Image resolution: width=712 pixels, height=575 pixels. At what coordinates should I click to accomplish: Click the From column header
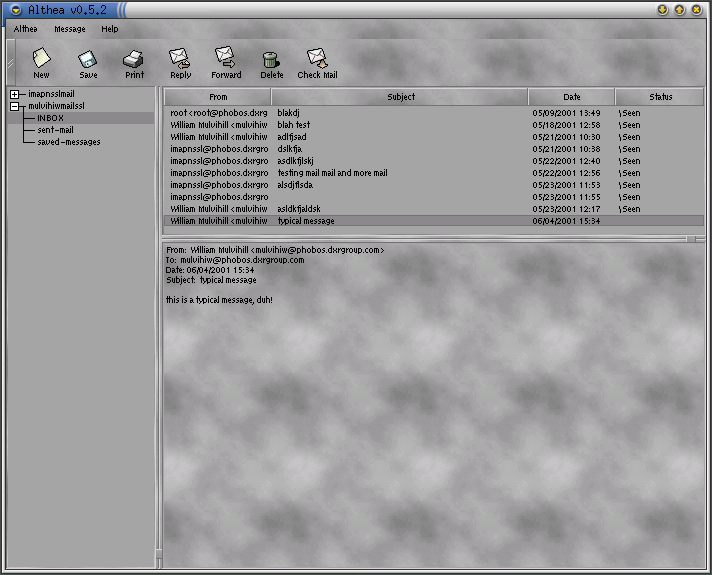pyautogui.click(x=218, y=97)
